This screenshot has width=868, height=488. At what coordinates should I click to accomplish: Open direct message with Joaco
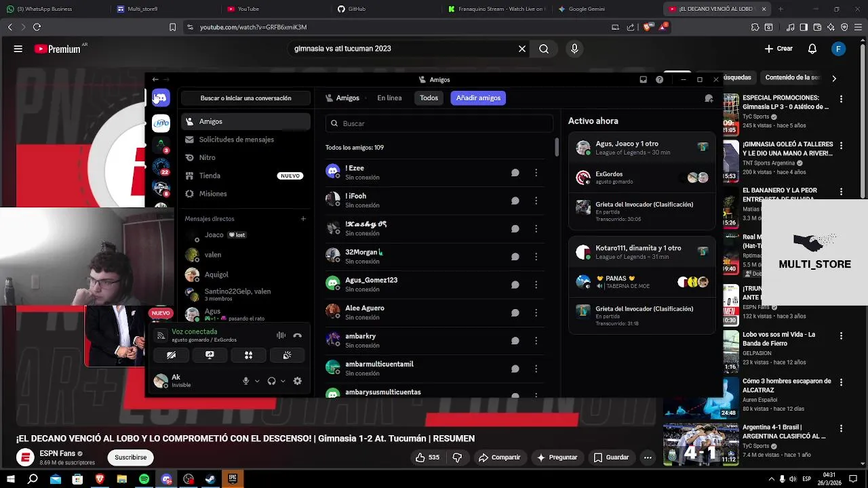[x=245, y=235]
